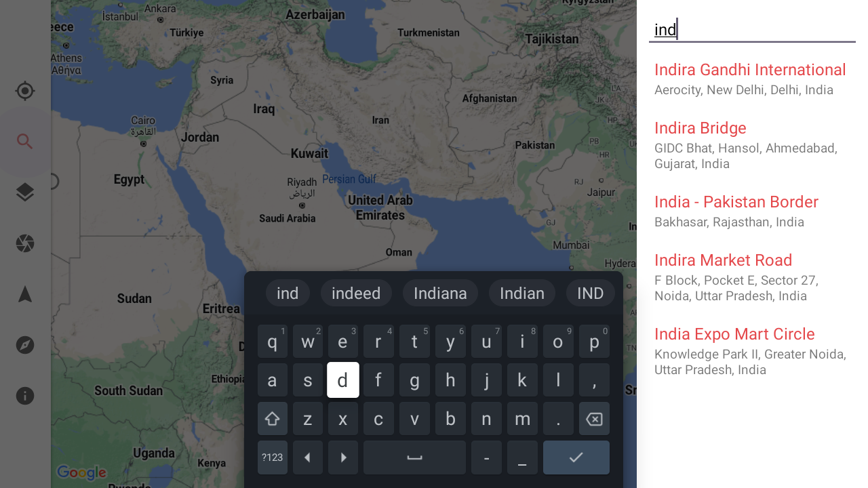
Task: Tap the 'r' key
Action: pyautogui.click(x=378, y=342)
